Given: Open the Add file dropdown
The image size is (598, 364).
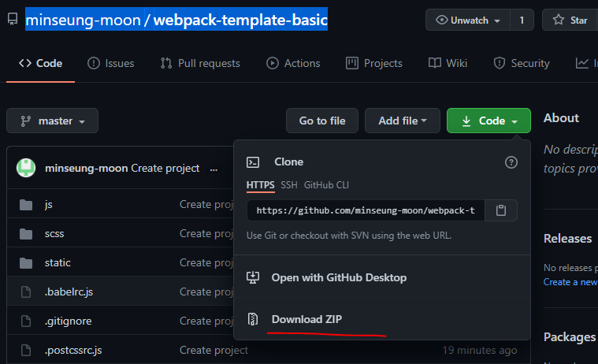Looking at the screenshot, I should (403, 121).
